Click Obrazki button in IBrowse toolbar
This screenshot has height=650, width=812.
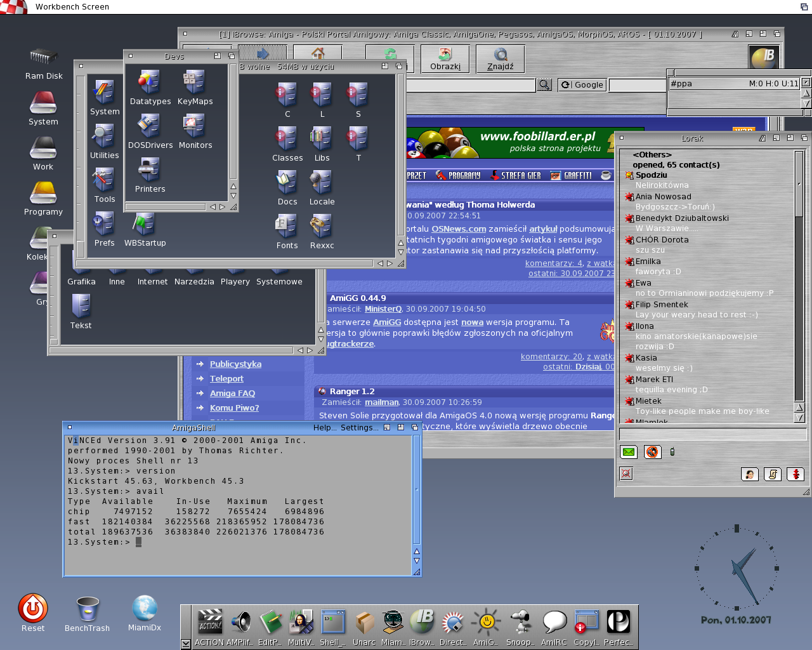coord(445,58)
